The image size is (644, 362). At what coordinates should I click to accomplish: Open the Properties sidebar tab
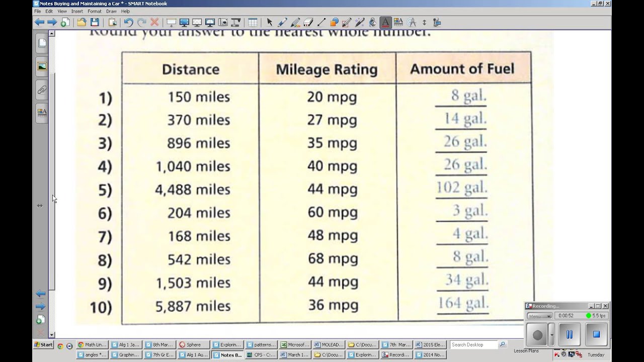coord(42,113)
